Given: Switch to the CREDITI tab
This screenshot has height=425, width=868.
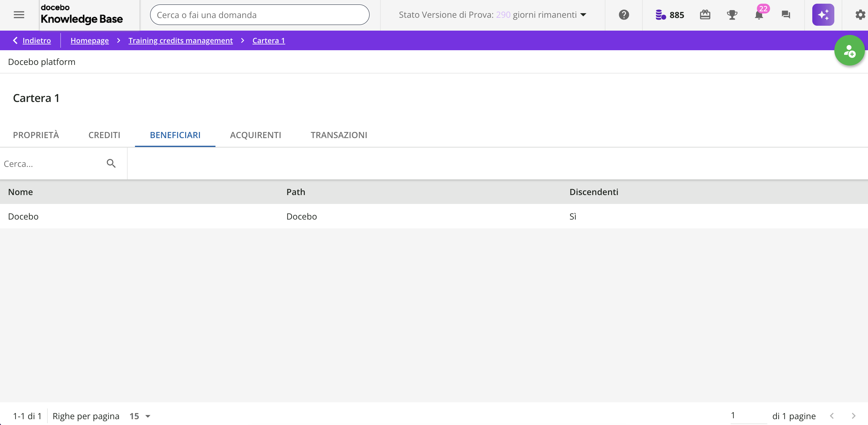Looking at the screenshot, I should click(104, 135).
